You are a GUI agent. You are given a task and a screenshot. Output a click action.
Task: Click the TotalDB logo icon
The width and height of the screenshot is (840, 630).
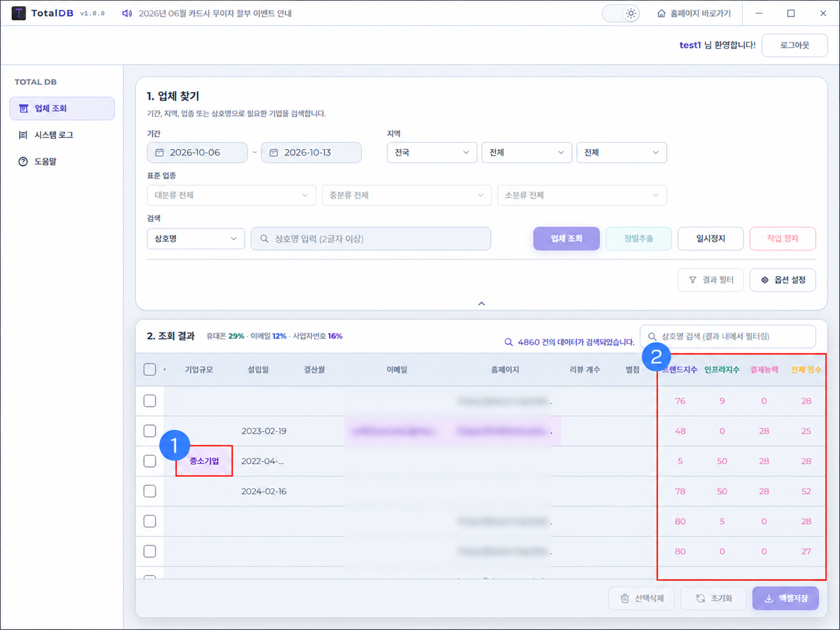pyautogui.click(x=19, y=13)
